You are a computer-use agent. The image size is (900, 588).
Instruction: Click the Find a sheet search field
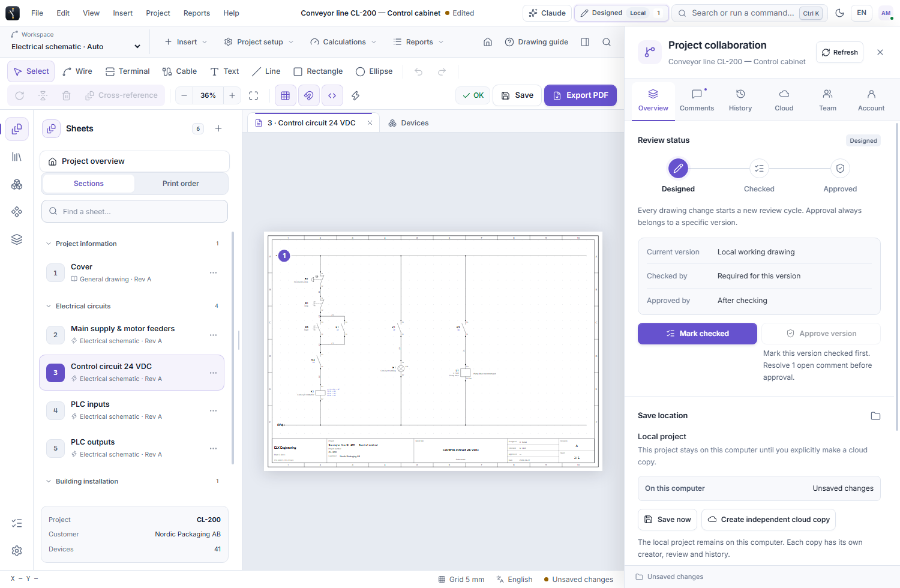[134, 211]
